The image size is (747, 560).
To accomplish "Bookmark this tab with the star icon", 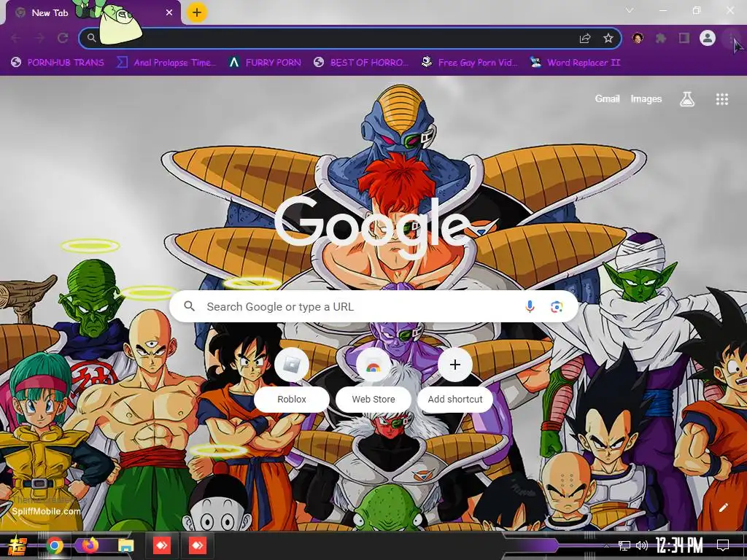I will point(608,38).
